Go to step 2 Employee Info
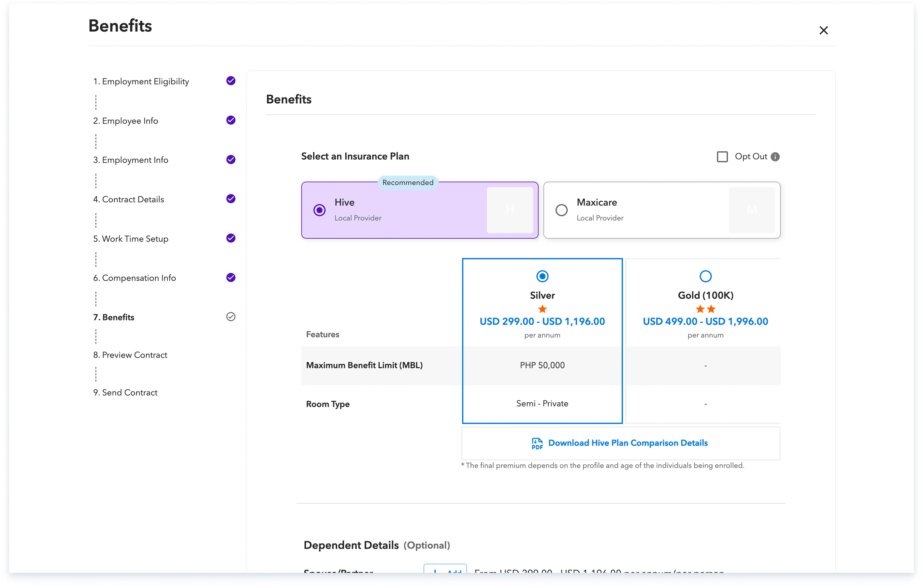 tap(126, 121)
